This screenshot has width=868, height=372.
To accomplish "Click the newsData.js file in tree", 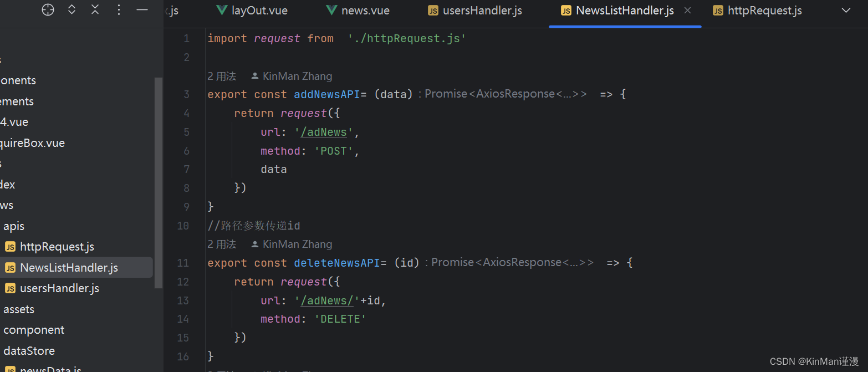I will click(50, 369).
